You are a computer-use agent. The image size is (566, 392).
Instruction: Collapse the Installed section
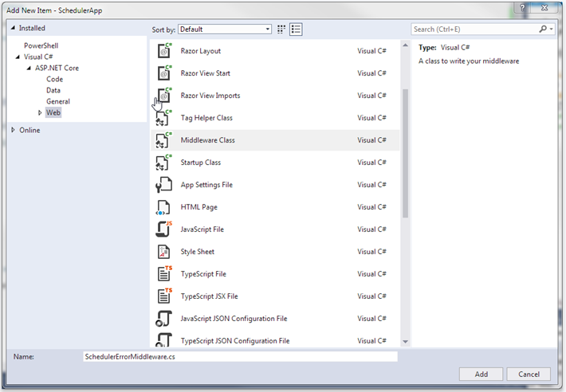pyautogui.click(x=12, y=28)
